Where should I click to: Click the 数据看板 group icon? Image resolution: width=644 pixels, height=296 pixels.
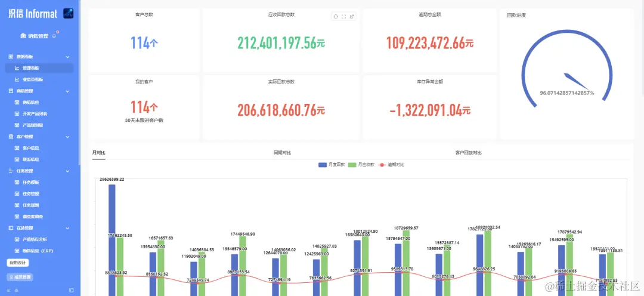coord(11,57)
